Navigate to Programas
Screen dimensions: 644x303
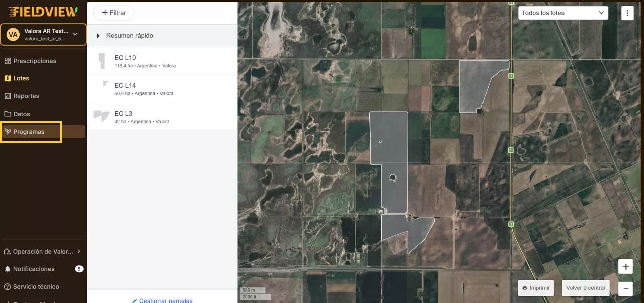29,132
